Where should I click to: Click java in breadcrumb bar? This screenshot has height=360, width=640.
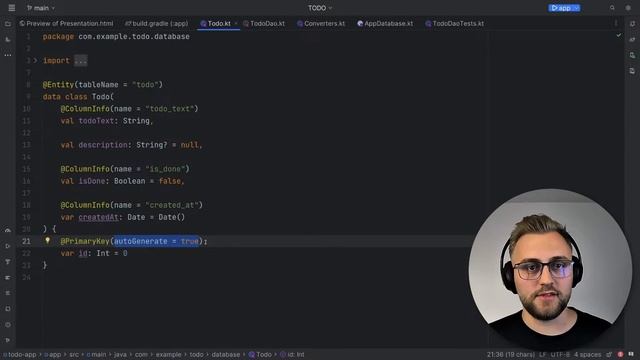pos(120,354)
